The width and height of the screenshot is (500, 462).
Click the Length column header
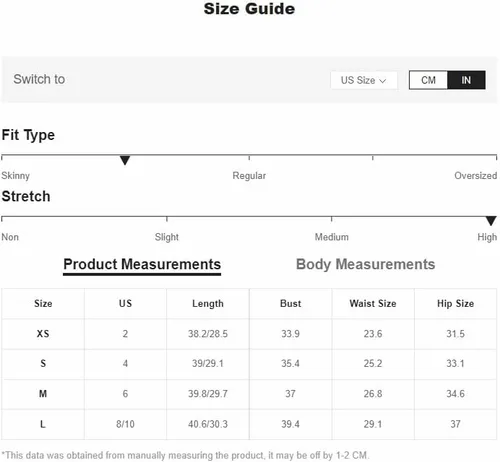pos(208,304)
